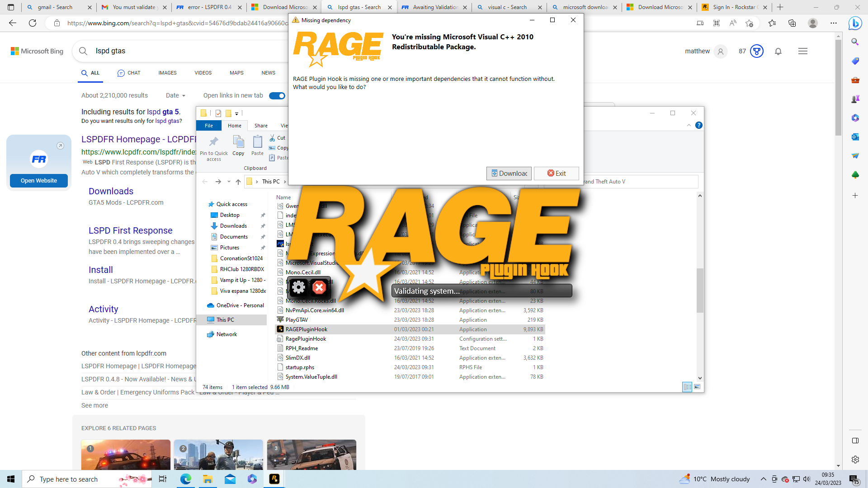Open the Date filter dropdown
The height and width of the screenshot is (488, 868).
pyautogui.click(x=175, y=96)
